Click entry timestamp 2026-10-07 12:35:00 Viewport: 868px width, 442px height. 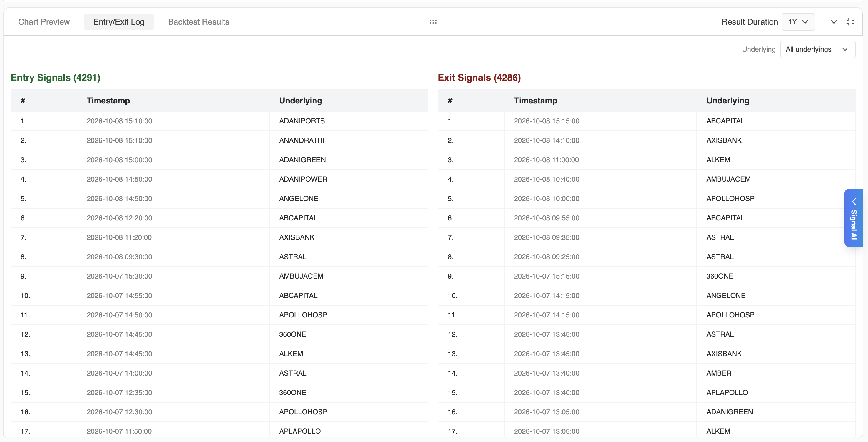pos(119,392)
